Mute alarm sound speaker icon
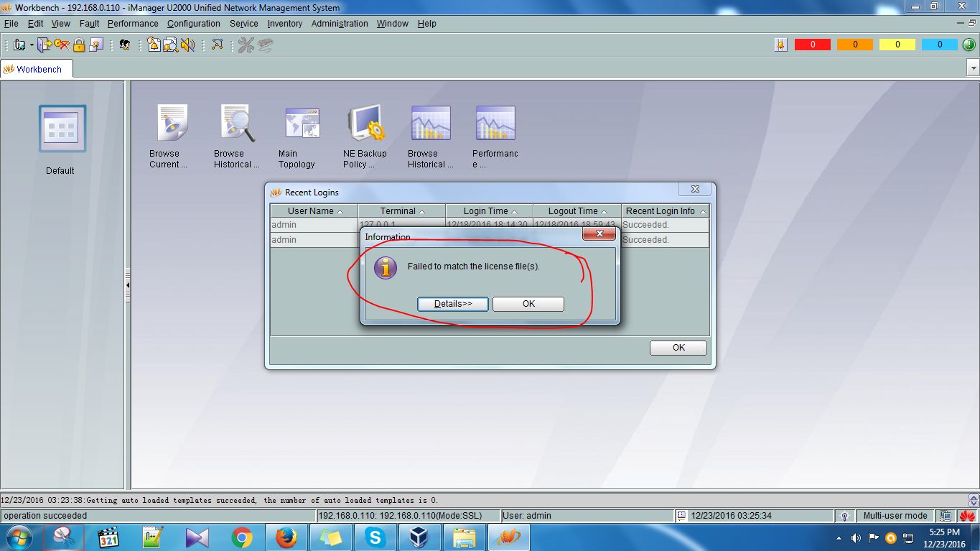 [187, 45]
